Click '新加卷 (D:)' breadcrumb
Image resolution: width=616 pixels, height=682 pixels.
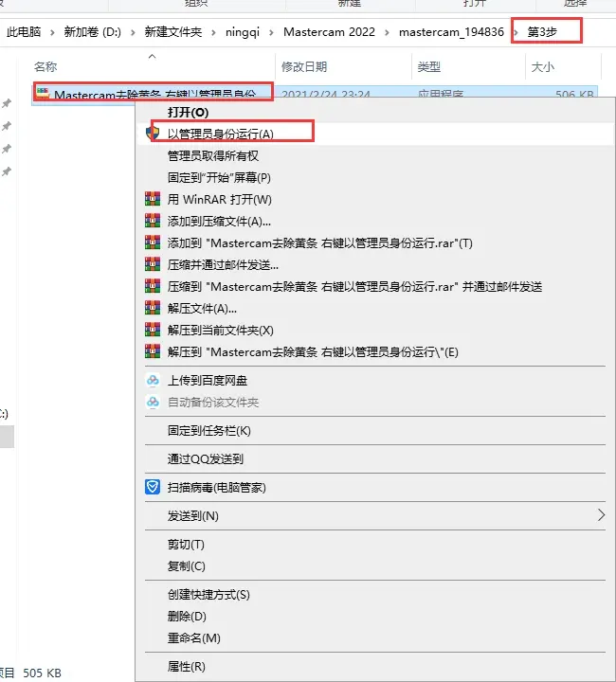coord(93,32)
